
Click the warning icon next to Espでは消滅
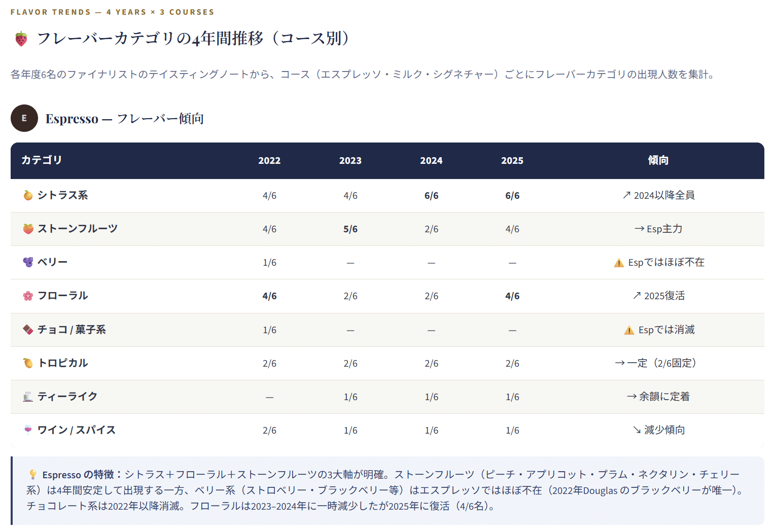pyautogui.click(x=629, y=330)
